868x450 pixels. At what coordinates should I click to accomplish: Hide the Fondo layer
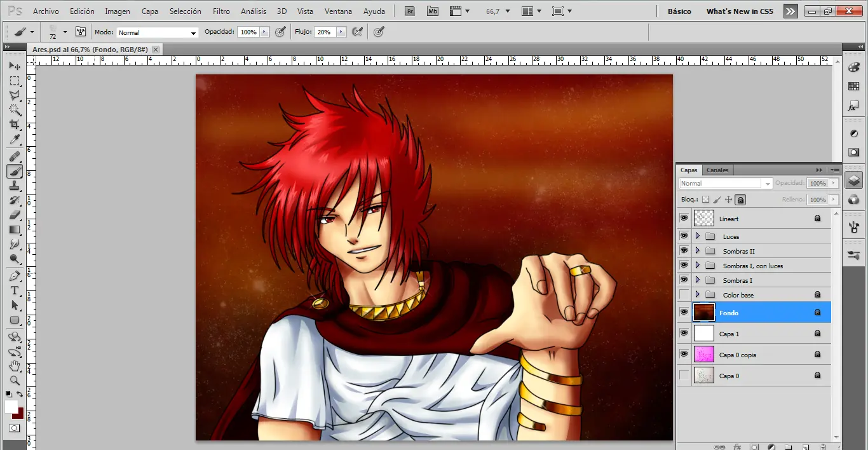(684, 312)
